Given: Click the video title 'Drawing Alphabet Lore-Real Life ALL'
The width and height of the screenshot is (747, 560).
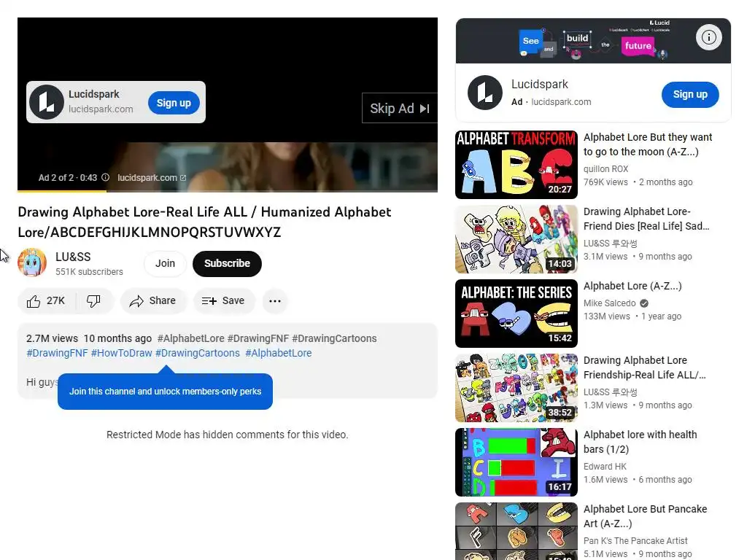Looking at the screenshot, I should point(204,222).
